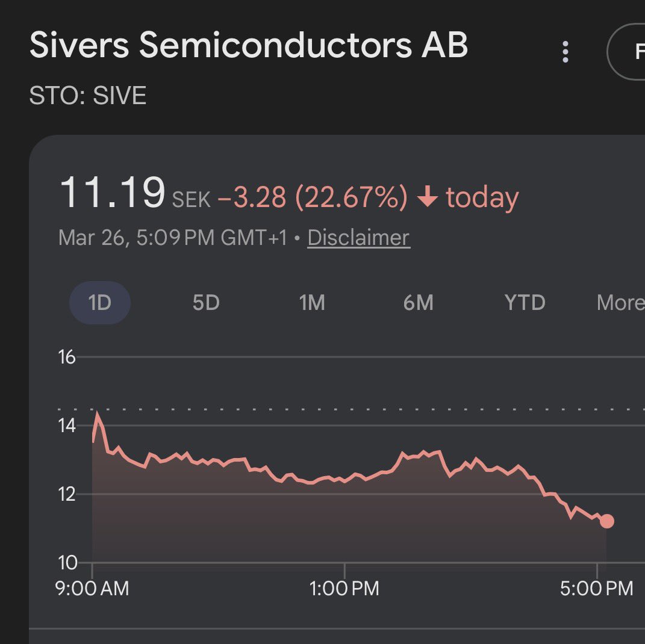Click the Sivers Semiconductors AB title
Viewport: 645px width, 644px height.
pos(249,45)
